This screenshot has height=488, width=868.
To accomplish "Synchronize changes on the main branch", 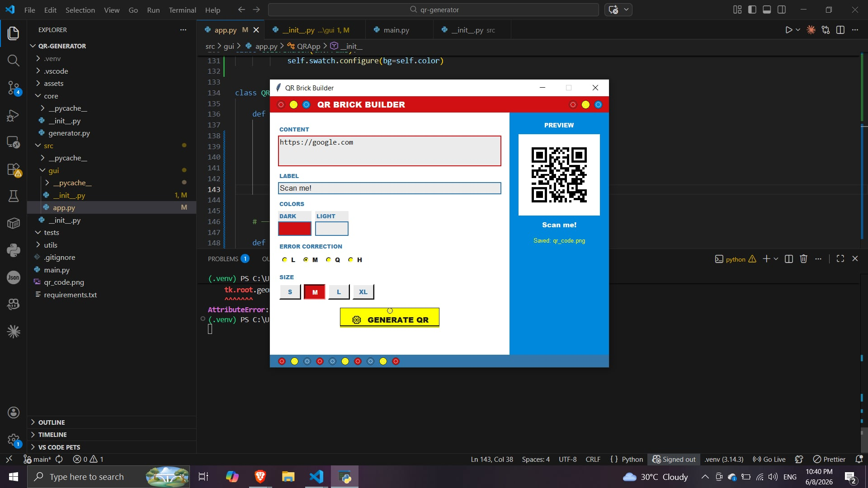I will point(59,459).
